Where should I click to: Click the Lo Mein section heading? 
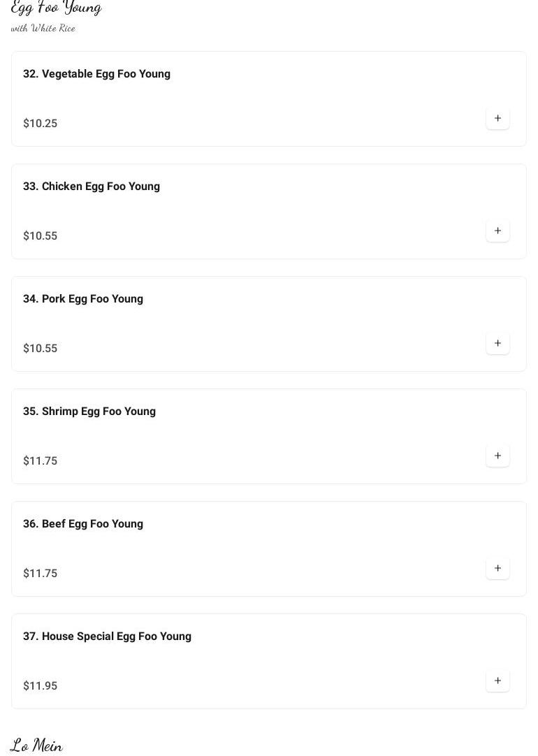tap(36, 746)
